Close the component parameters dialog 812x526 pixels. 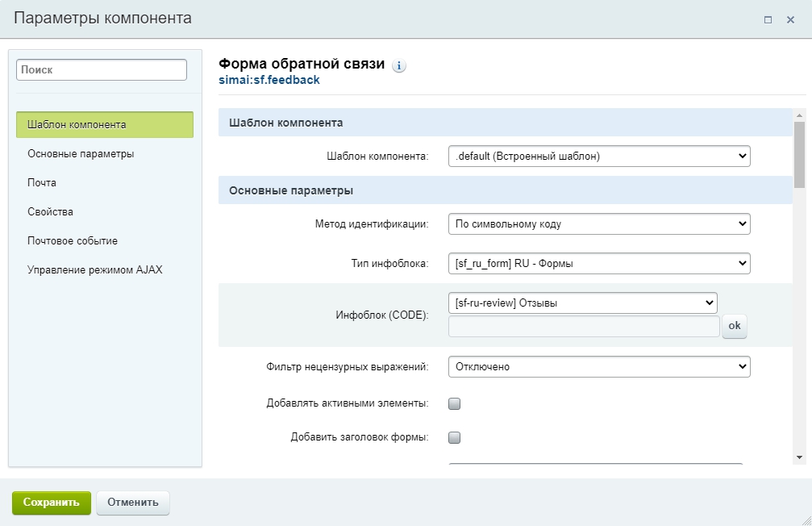(x=790, y=20)
